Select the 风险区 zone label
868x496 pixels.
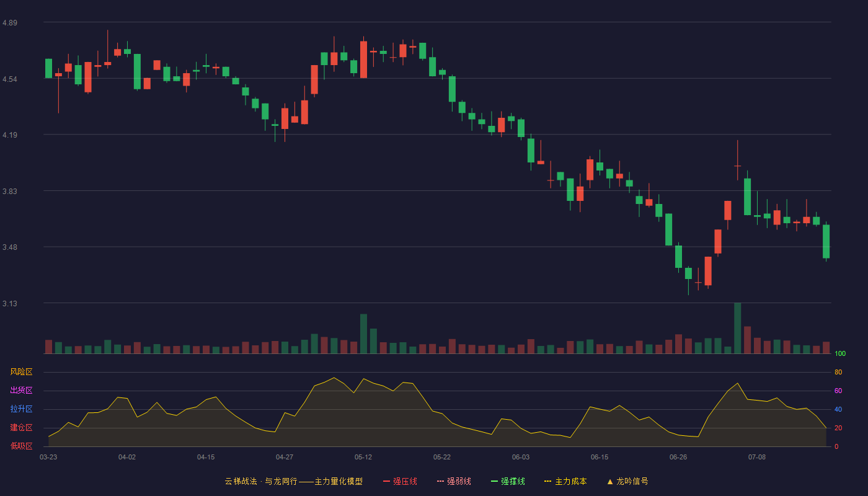pos(21,372)
